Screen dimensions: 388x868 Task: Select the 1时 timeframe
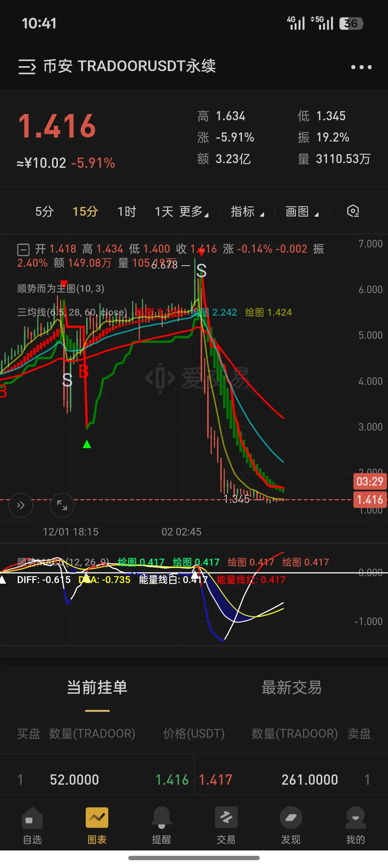click(x=127, y=212)
